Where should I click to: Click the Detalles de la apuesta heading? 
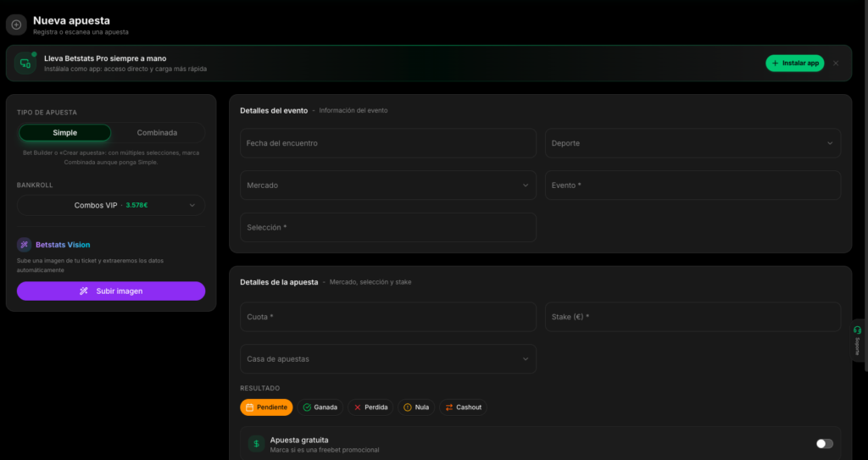(279, 282)
